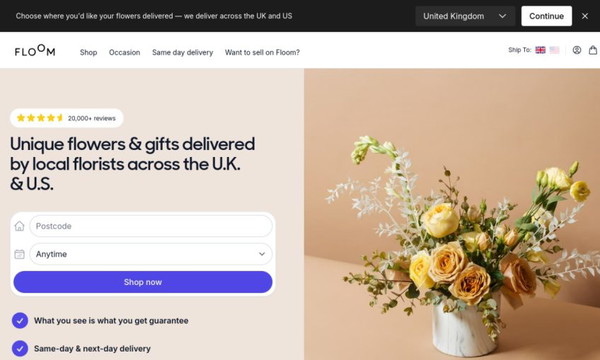Click the star rating reviews badge
The width and height of the screenshot is (600, 360).
coord(67,118)
